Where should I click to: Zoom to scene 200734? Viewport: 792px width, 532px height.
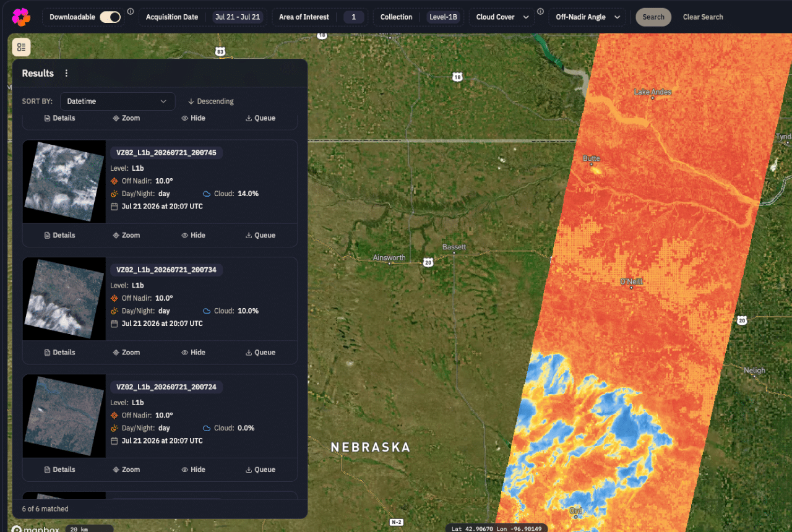[x=126, y=353]
